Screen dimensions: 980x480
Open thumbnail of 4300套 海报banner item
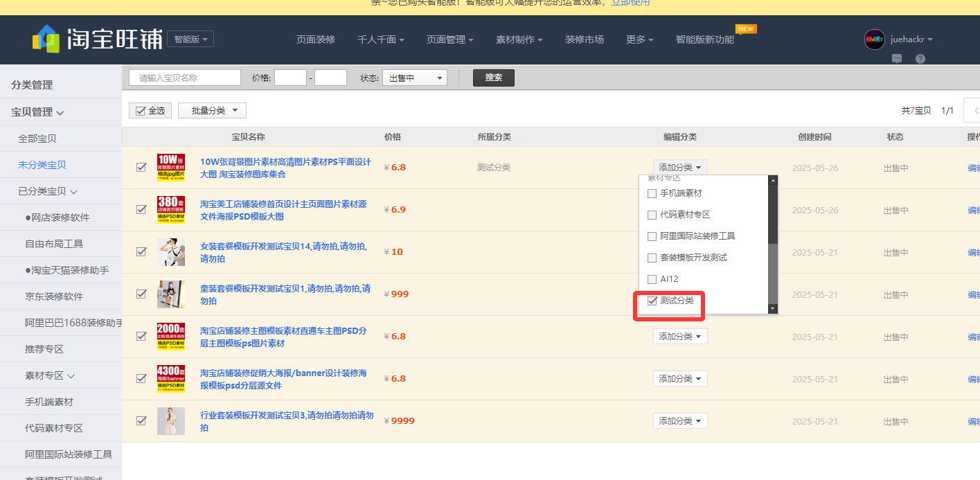171,379
